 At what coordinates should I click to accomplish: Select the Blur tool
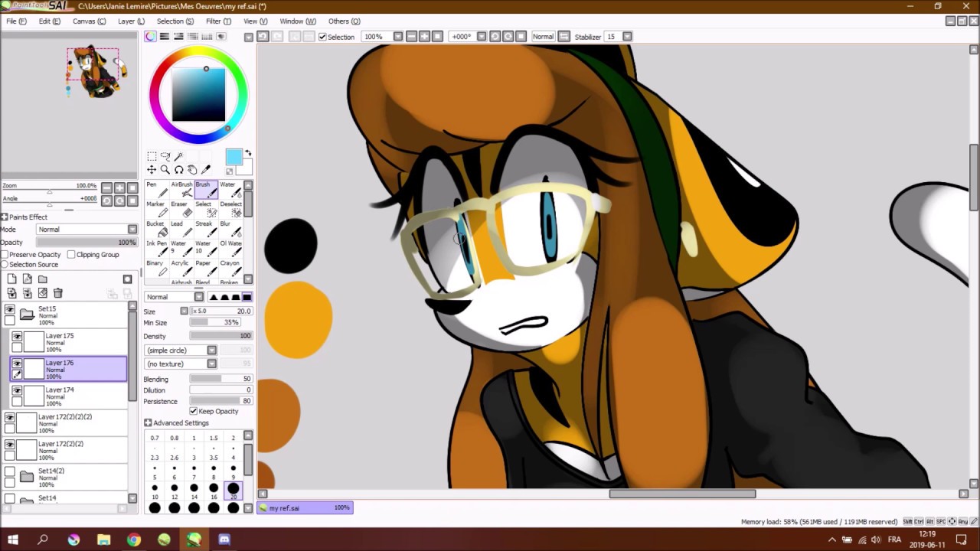(230, 229)
